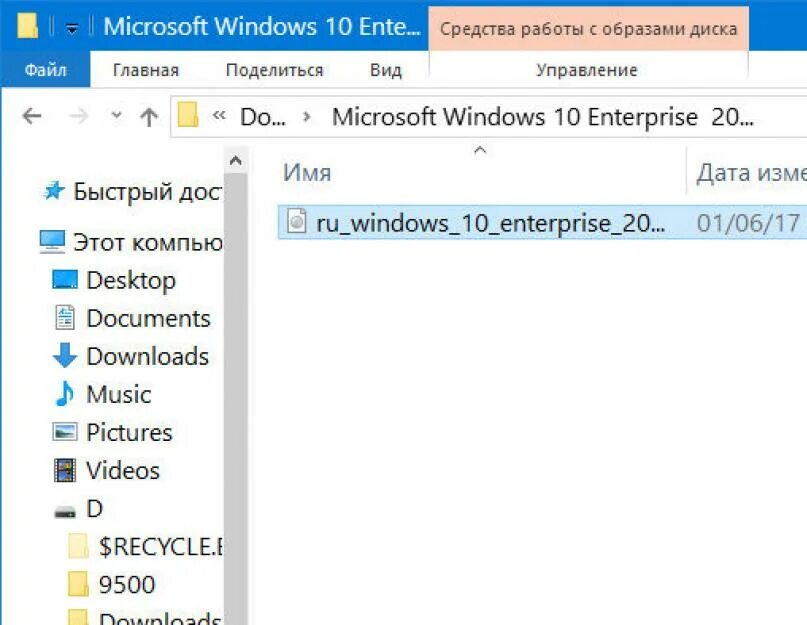This screenshot has width=807, height=625.
Task: Select the ru_windows_10_enterprise ISO file
Action: click(x=490, y=223)
